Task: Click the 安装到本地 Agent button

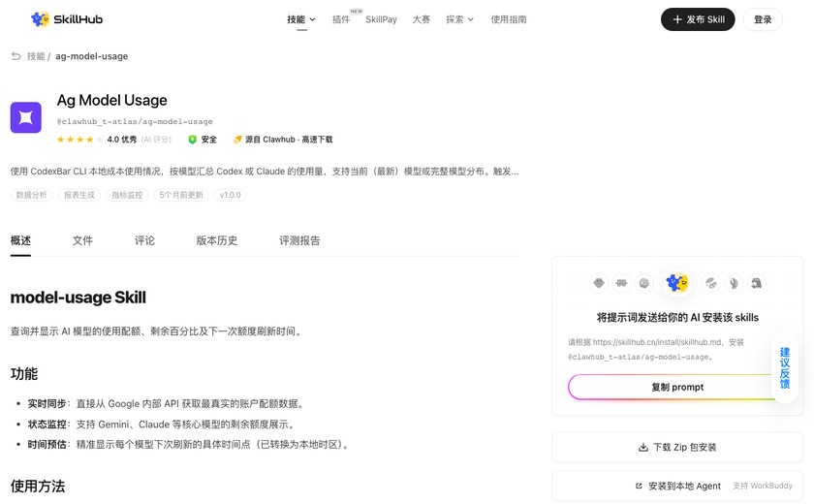Action: click(677, 487)
